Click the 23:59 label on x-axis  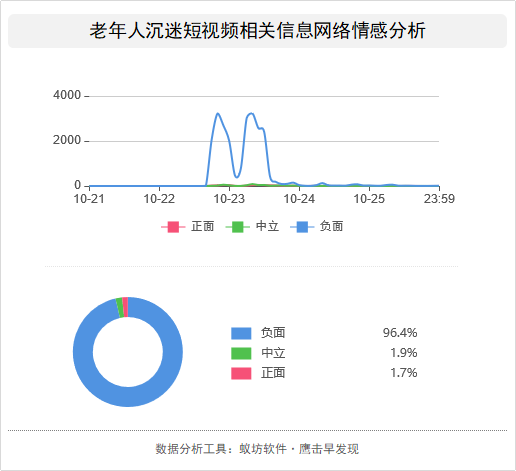point(439,199)
